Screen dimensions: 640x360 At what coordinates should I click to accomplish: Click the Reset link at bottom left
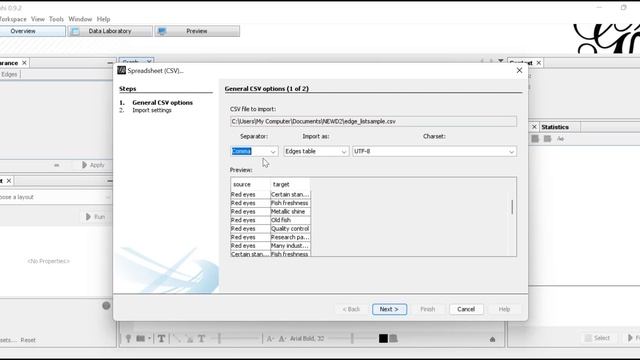28,340
